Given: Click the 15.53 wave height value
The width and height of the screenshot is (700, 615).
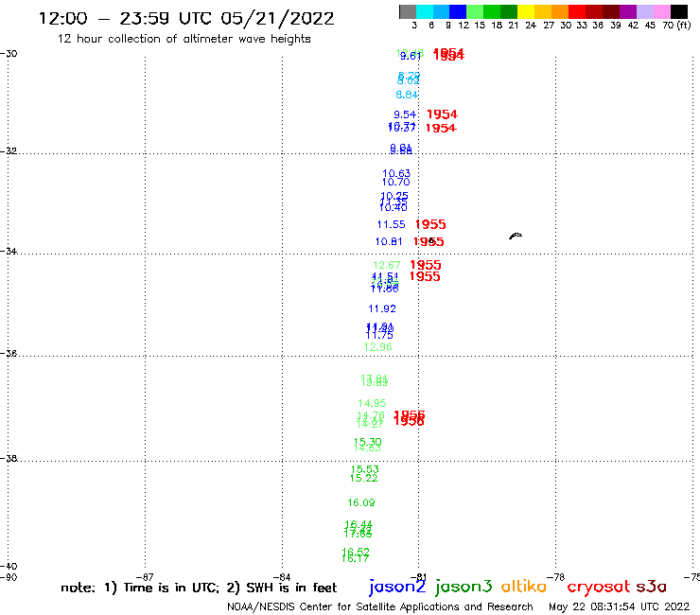Looking at the screenshot, I should tap(365, 469).
